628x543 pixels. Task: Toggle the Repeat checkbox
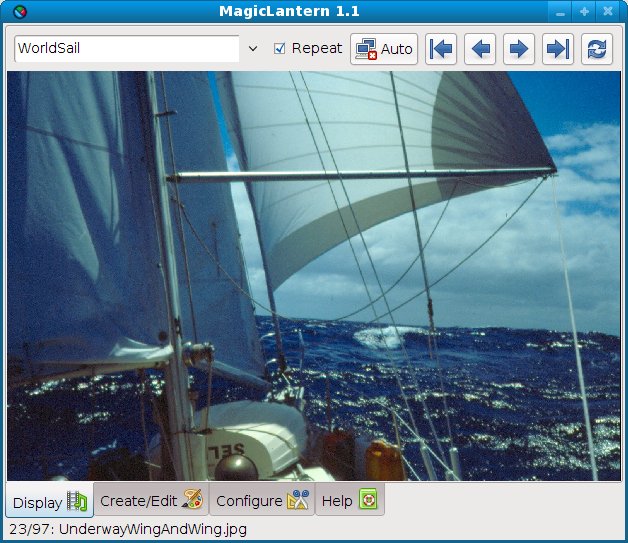coord(280,48)
